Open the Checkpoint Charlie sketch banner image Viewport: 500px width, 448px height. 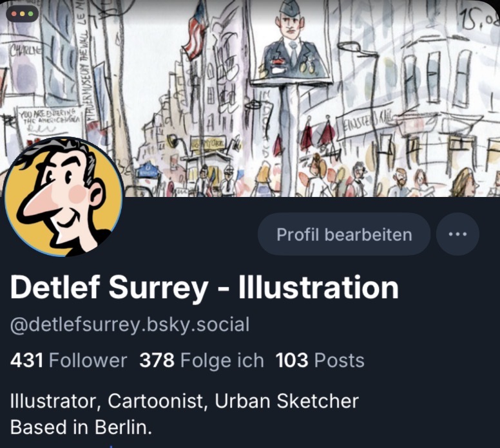250,98
